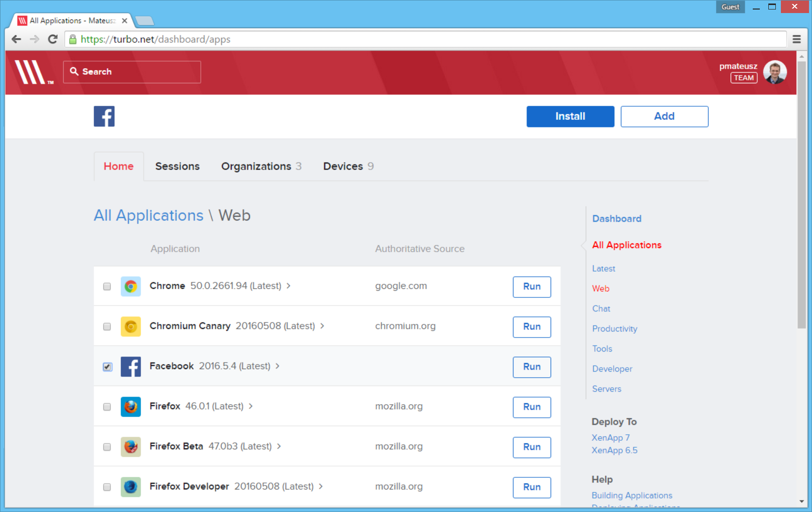
Task: Filter by Chat category
Action: (x=601, y=309)
